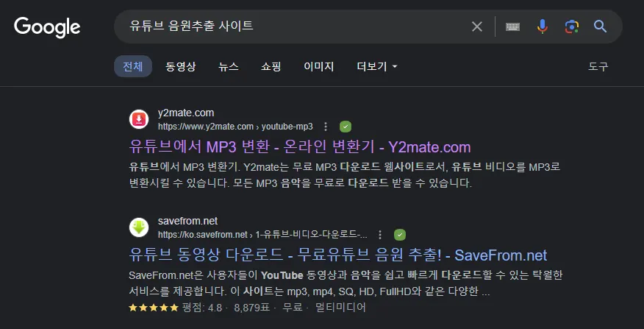644x329 pixels.
Task: Open the three-dot menu for y2mate result
Action: click(x=326, y=127)
